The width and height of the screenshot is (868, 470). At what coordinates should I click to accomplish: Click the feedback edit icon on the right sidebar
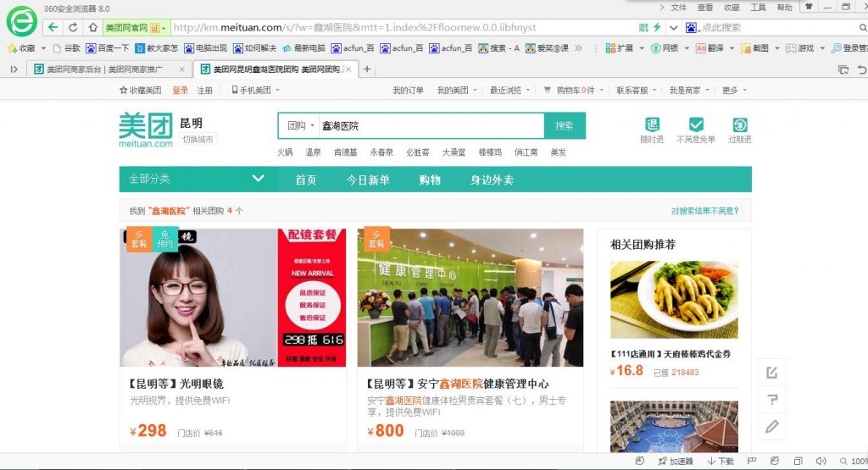click(772, 372)
